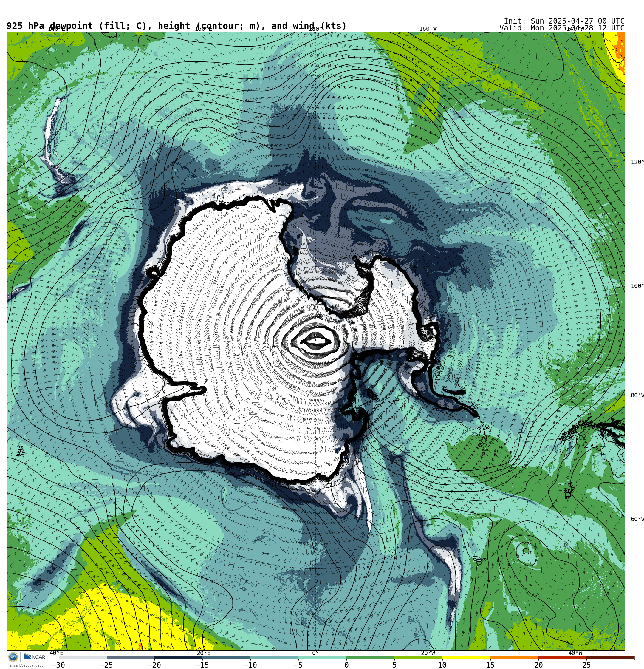The height and width of the screenshot is (669, 644).
Task: Click the 'Init: Sun 2025-04-27 00 UTC' text
Action: tap(564, 21)
